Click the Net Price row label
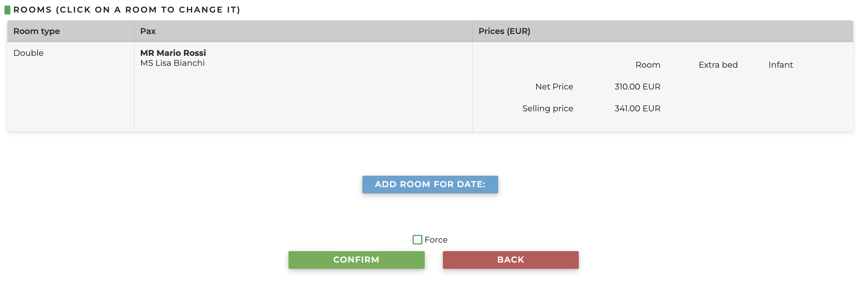Screen dimensions: 868x287 tap(554, 87)
